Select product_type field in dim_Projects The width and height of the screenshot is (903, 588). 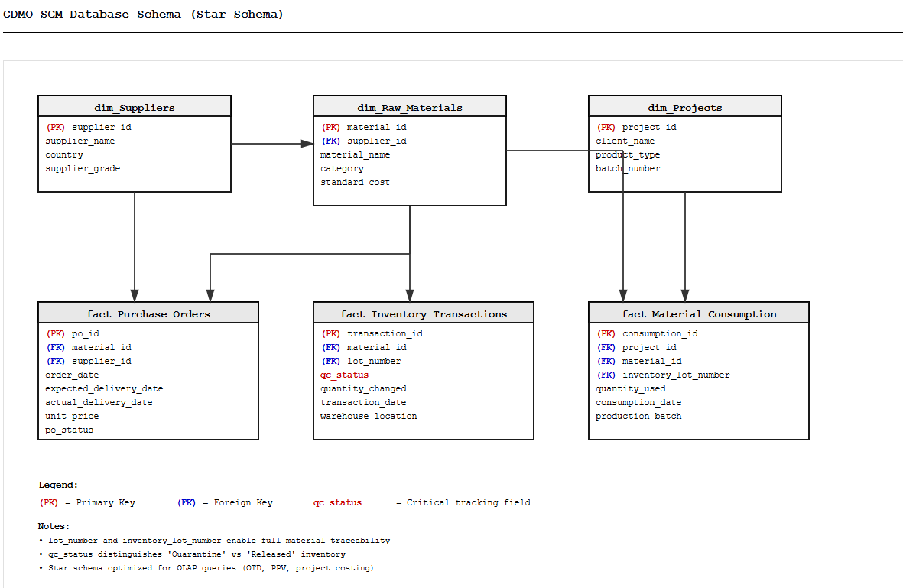[x=628, y=155]
